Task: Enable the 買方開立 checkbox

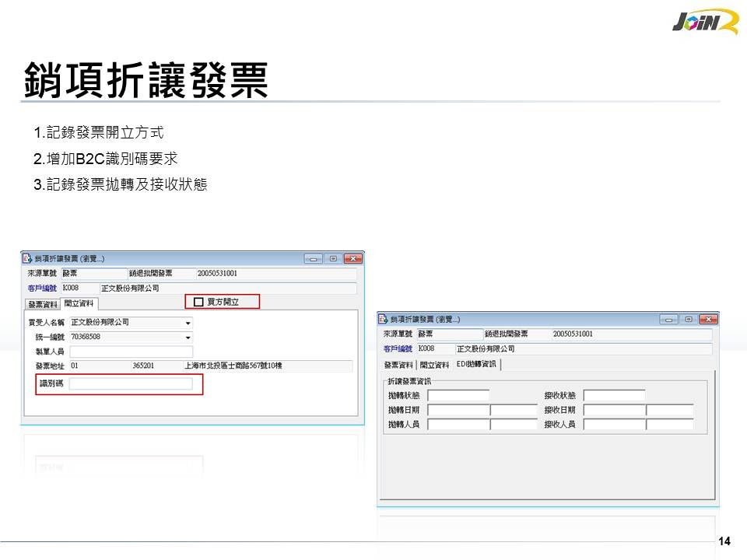Action: click(198, 302)
